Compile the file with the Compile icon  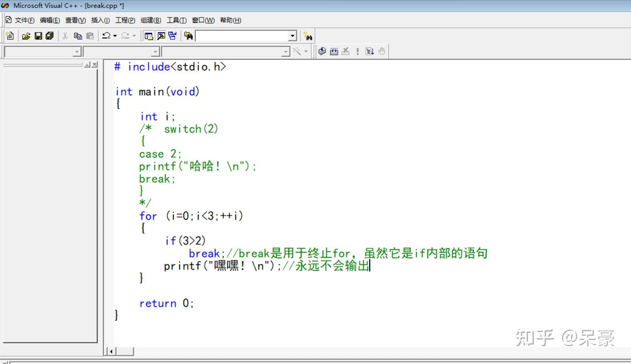322,51
